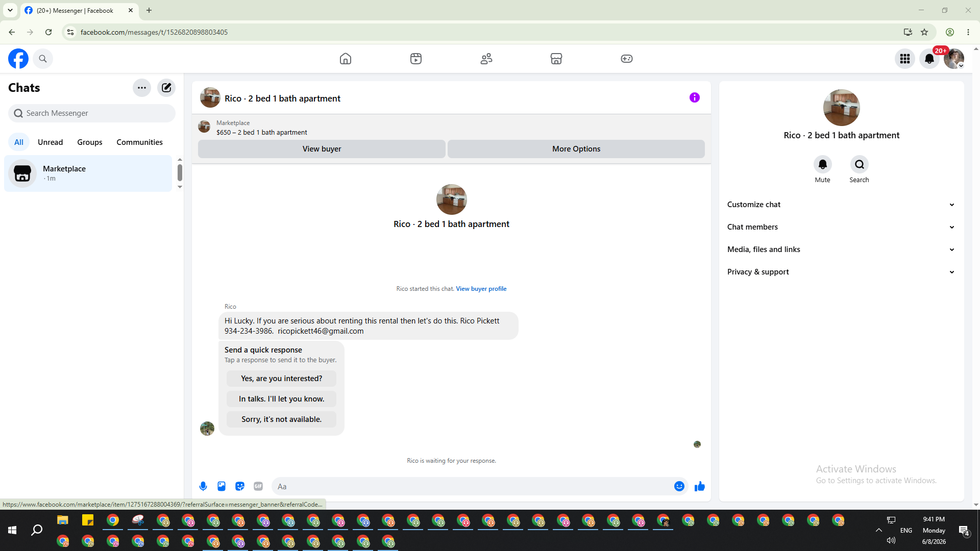Click the More Options button
The image size is (980, 551).
pos(576,149)
